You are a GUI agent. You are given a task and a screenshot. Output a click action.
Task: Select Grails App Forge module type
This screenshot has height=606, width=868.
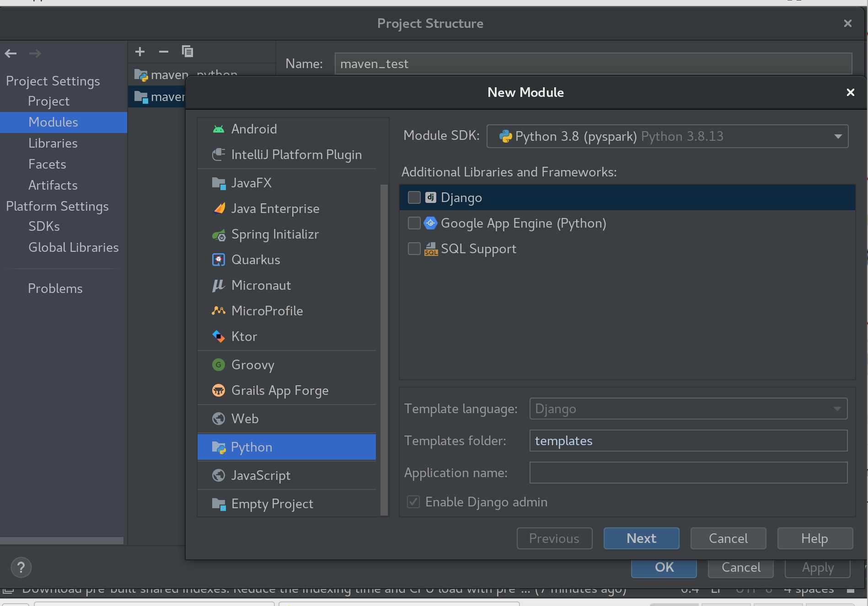point(287,391)
